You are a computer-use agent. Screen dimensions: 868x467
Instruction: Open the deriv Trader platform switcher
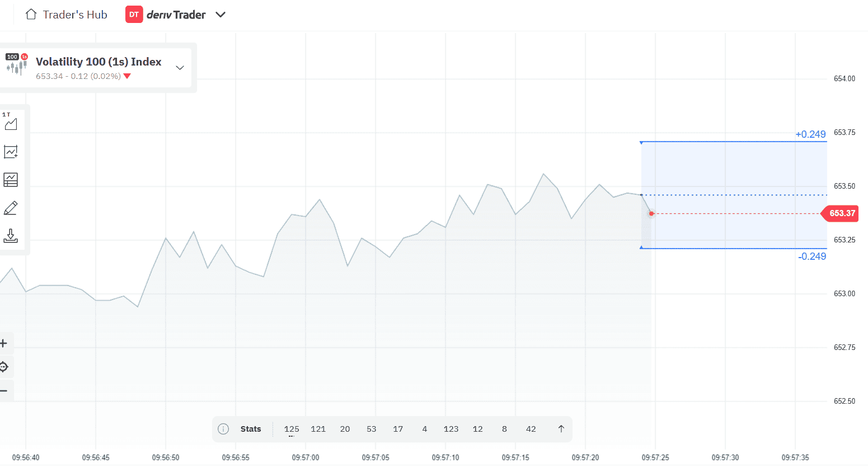220,15
